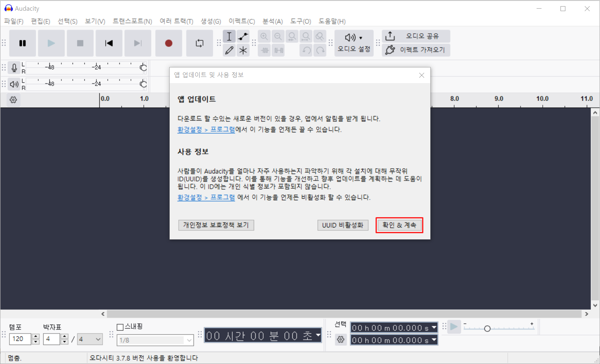Screen dimensions: 600x364
Task: Click the time signature numerator field
Action: (x=51, y=339)
